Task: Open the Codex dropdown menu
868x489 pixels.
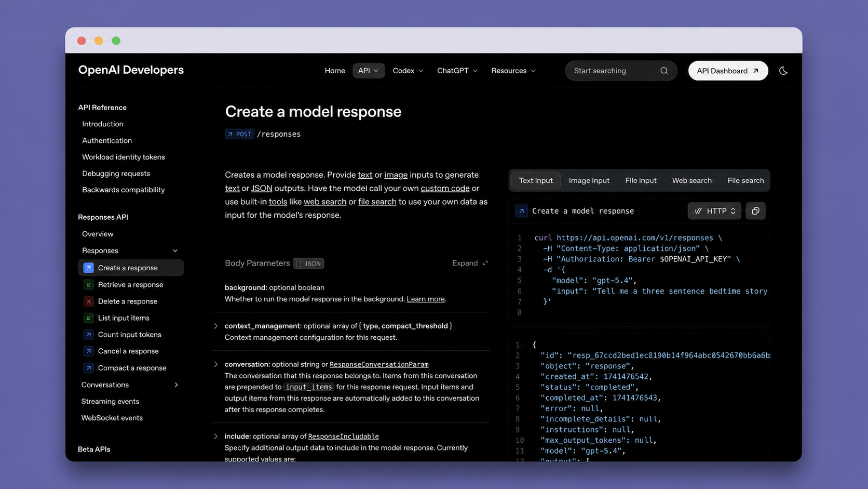Action: [x=408, y=71]
